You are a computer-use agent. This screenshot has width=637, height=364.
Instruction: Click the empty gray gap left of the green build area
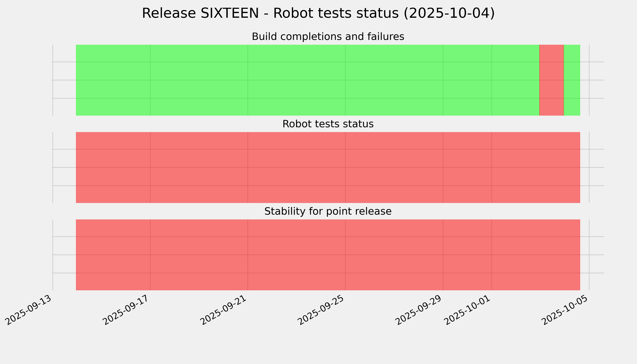(x=64, y=80)
